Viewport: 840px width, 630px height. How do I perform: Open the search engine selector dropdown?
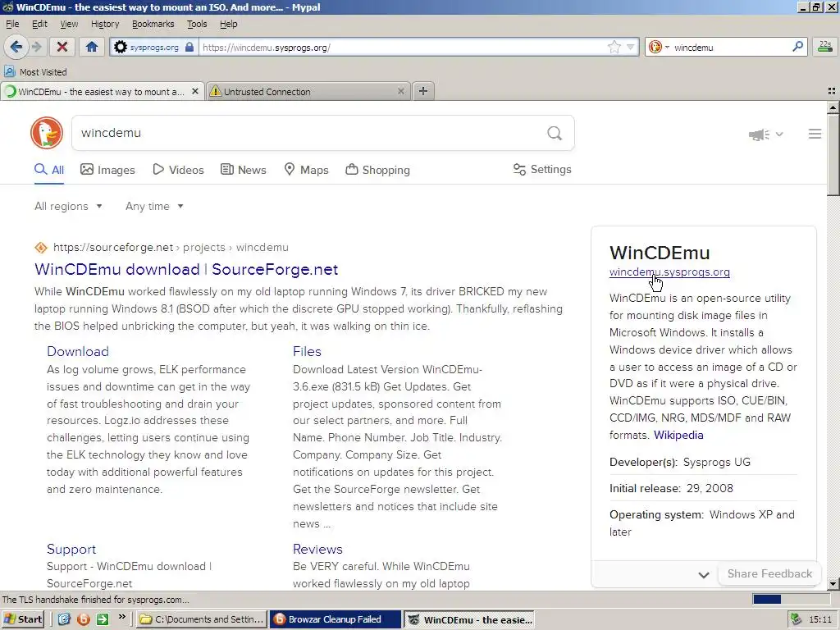[659, 47]
